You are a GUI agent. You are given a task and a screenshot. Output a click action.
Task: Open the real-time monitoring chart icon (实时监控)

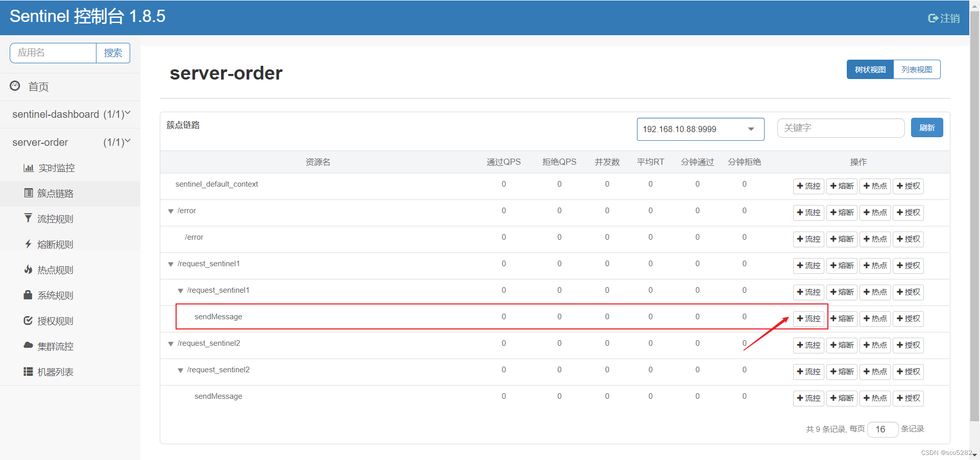29,168
